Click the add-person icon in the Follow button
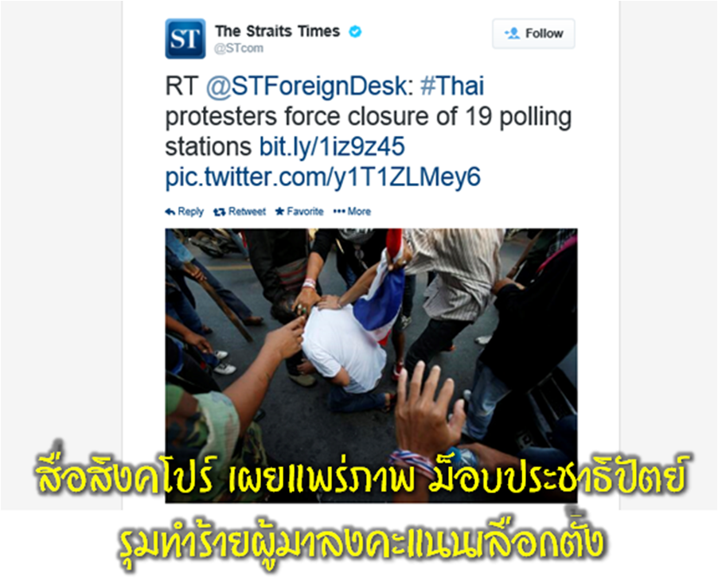Image resolution: width=718 pixels, height=588 pixels. (x=513, y=33)
